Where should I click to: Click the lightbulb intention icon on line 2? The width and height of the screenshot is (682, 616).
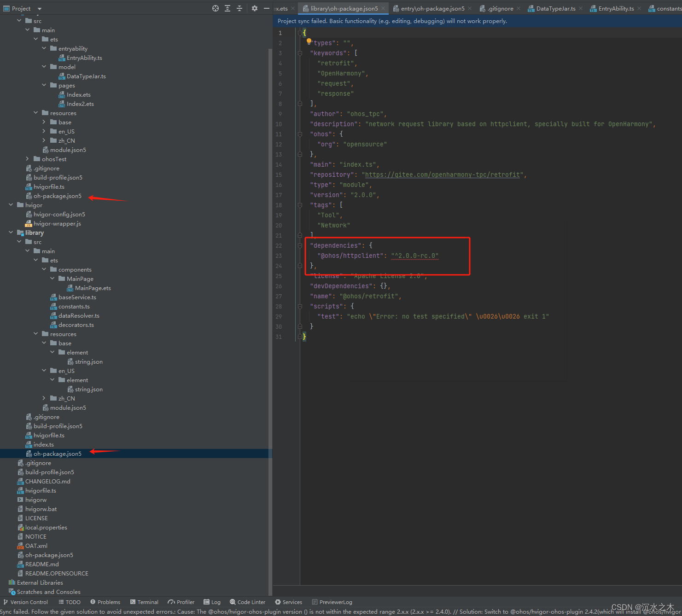click(309, 41)
